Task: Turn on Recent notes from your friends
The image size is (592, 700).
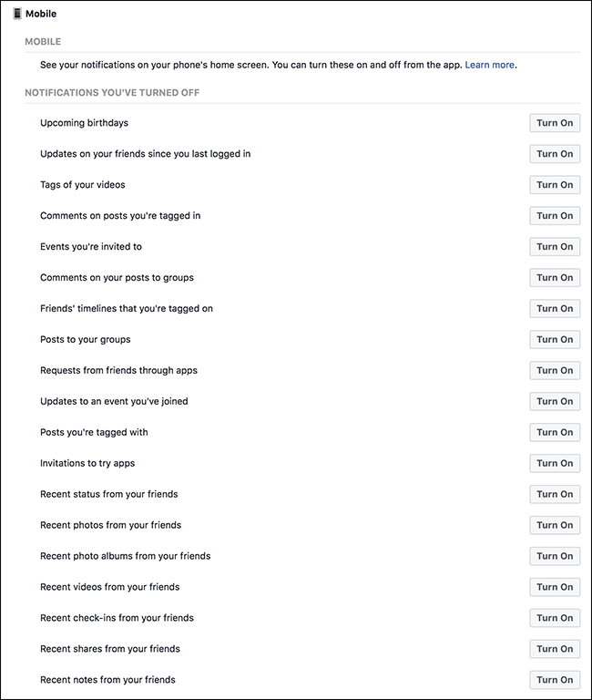Action: tap(555, 680)
